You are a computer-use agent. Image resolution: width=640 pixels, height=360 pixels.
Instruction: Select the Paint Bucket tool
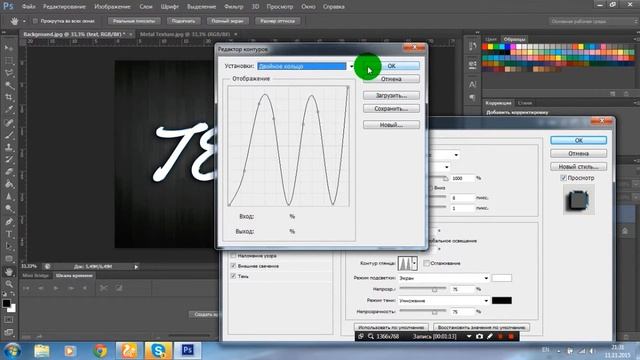(x=9, y=184)
